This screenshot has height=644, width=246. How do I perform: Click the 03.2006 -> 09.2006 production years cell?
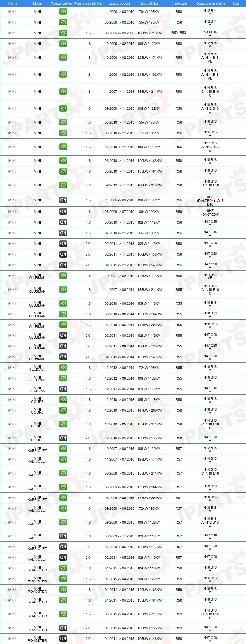120,33
